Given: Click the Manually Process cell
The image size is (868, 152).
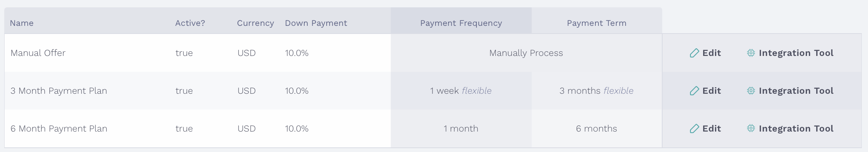Looking at the screenshot, I should pyautogui.click(x=526, y=53).
